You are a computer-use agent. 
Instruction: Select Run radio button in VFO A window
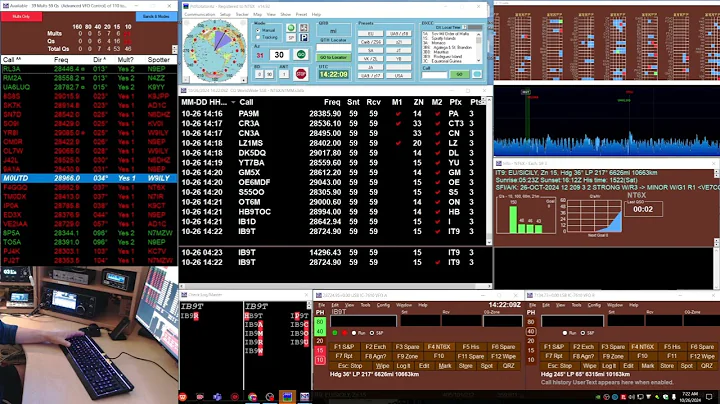354,333
